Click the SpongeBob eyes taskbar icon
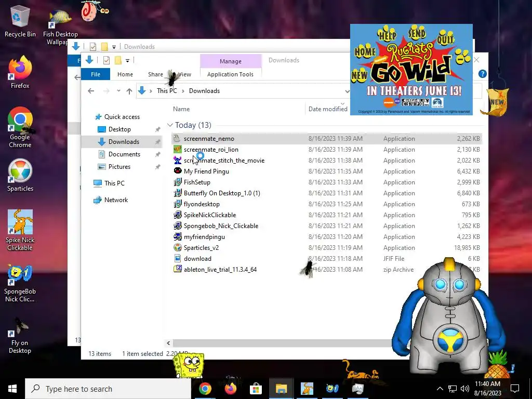 (x=332, y=389)
